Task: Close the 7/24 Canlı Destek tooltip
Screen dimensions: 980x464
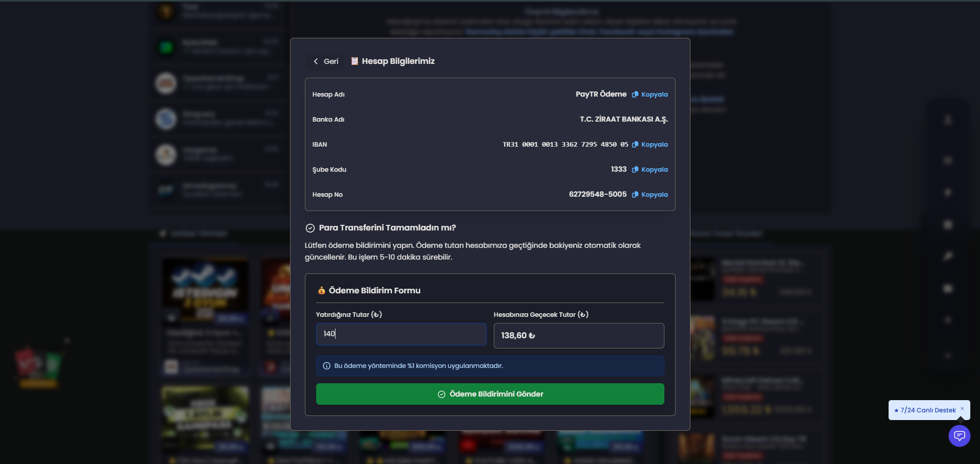Action: pyautogui.click(x=962, y=408)
